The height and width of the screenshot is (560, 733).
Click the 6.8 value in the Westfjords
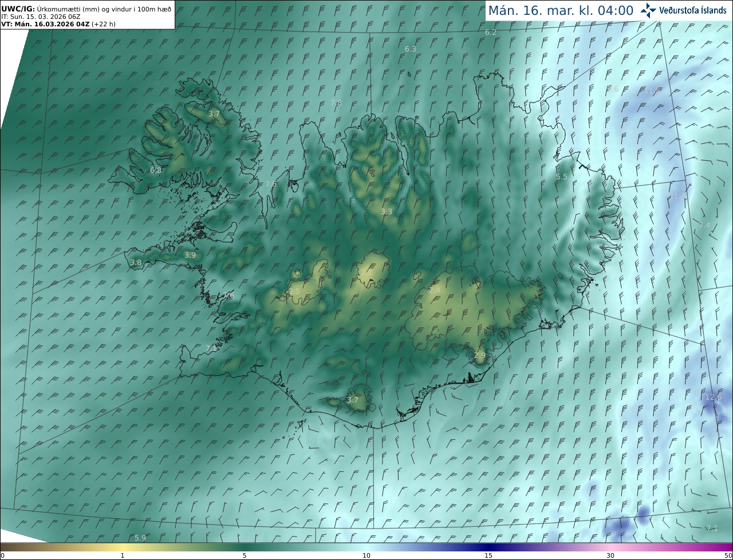(156, 171)
